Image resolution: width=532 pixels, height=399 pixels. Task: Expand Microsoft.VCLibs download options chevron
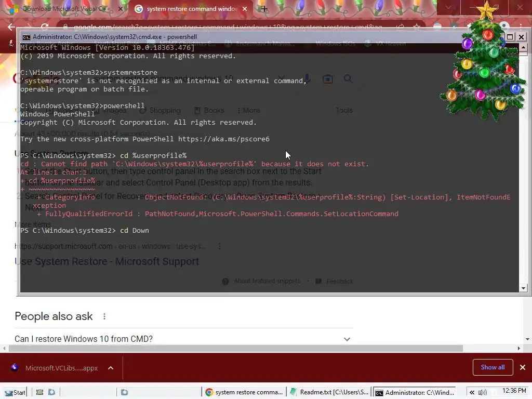(x=111, y=368)
